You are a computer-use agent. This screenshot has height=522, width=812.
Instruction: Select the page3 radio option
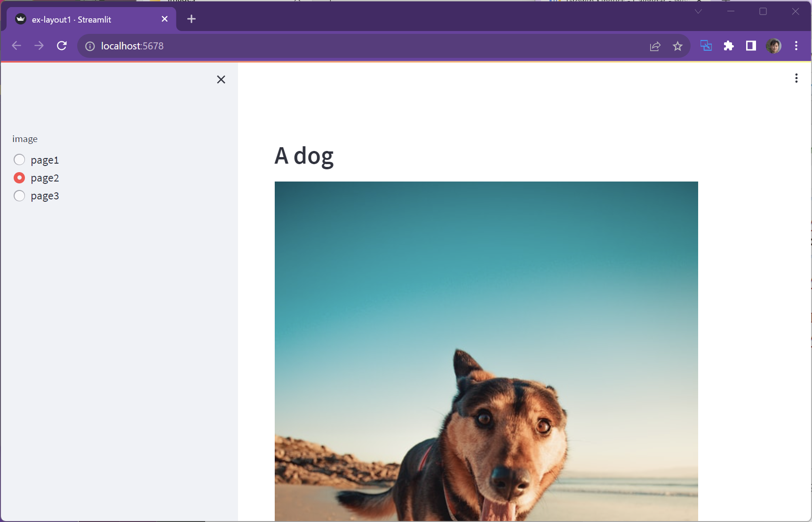coord(19,196)
